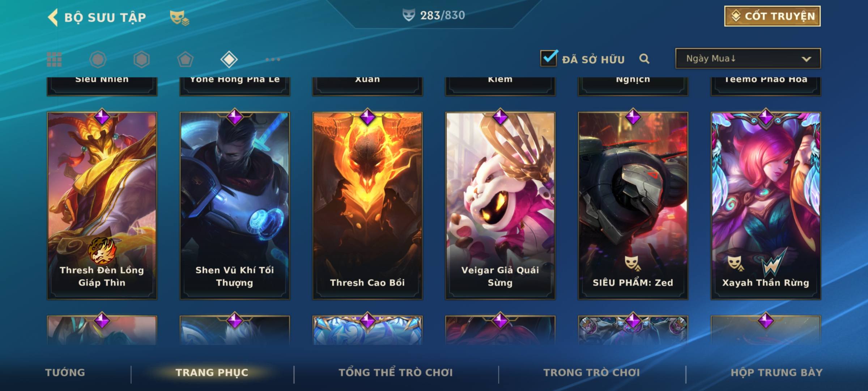The height and width of the screenshot is (391, 868).
Task: Select the SIÊU PHẨM: Zed skin
Action: (633, 206)
